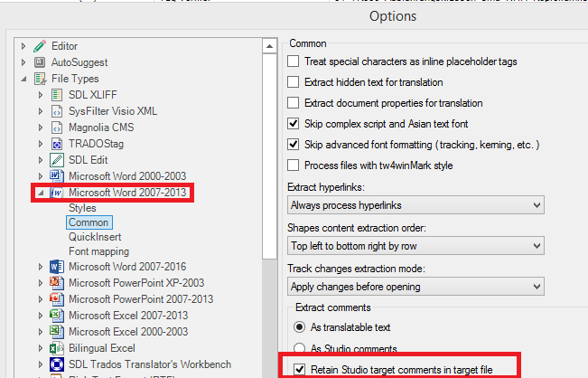Check Extract document properties for translation
The width and height of the screenshot is (588, 378).
pyautogui.click(x=294, y=103)
